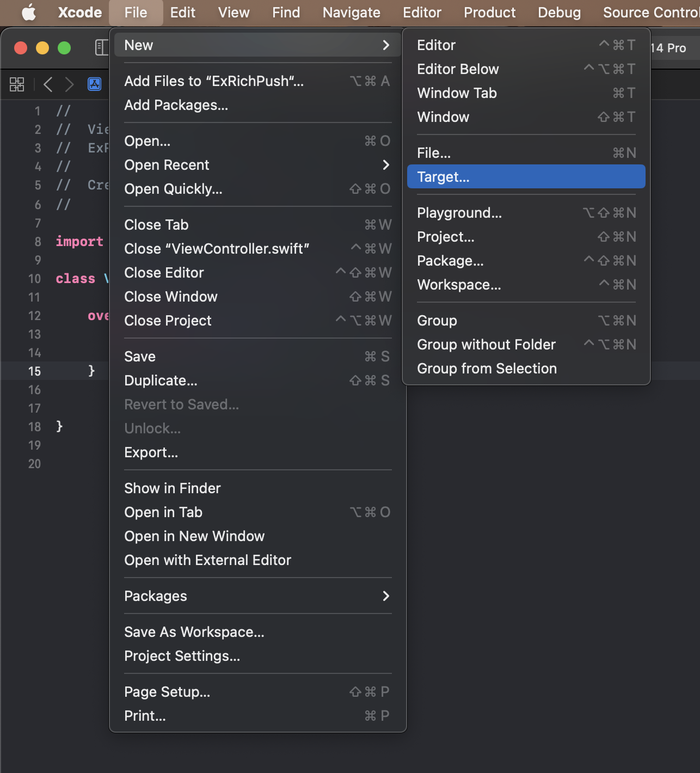Choose Window Tab in submenu
Screen dimensions: 700x773
[526, 93]
